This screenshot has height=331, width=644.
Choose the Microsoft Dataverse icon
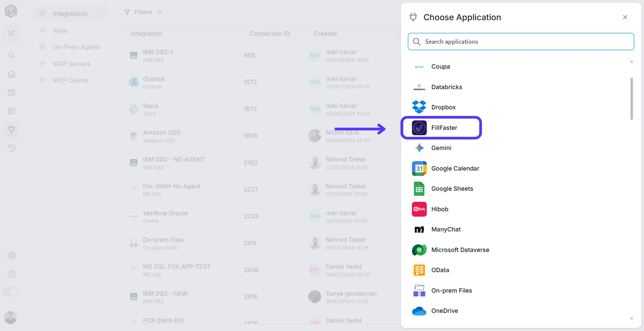419,250
